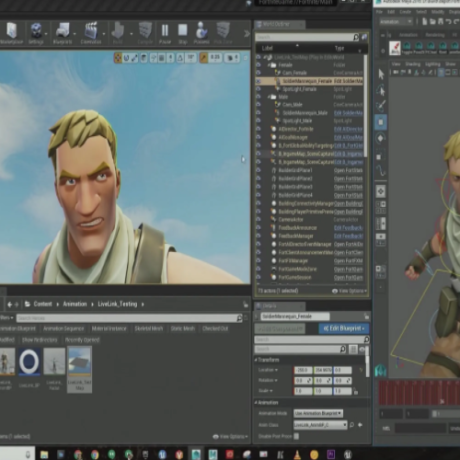The width and height of the screenshot is (460, 460).
Task: Collapse the Male folder in outliner
Action: (x=269, y=97)
